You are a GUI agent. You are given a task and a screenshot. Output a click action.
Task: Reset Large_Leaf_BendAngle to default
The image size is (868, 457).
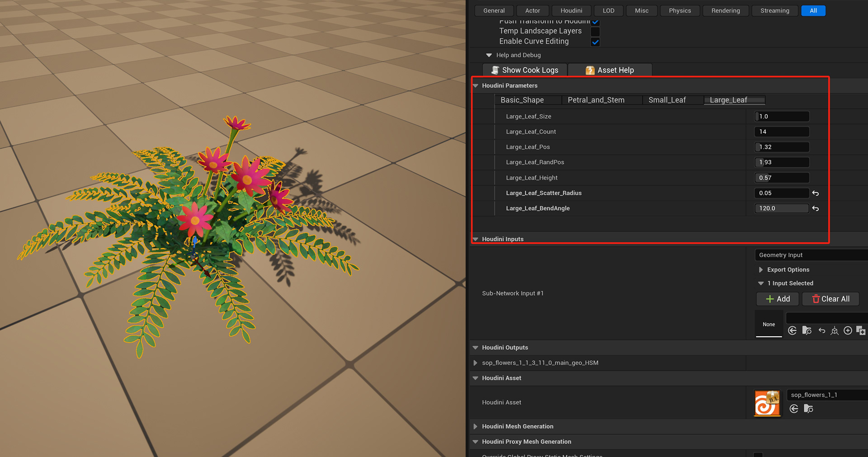(x=816, y=208)
